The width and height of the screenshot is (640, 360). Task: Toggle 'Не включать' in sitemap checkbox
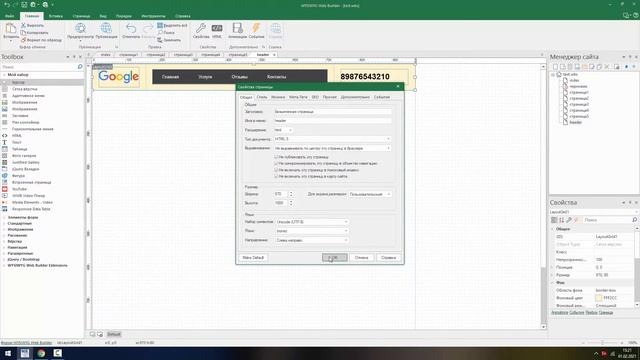276,176
